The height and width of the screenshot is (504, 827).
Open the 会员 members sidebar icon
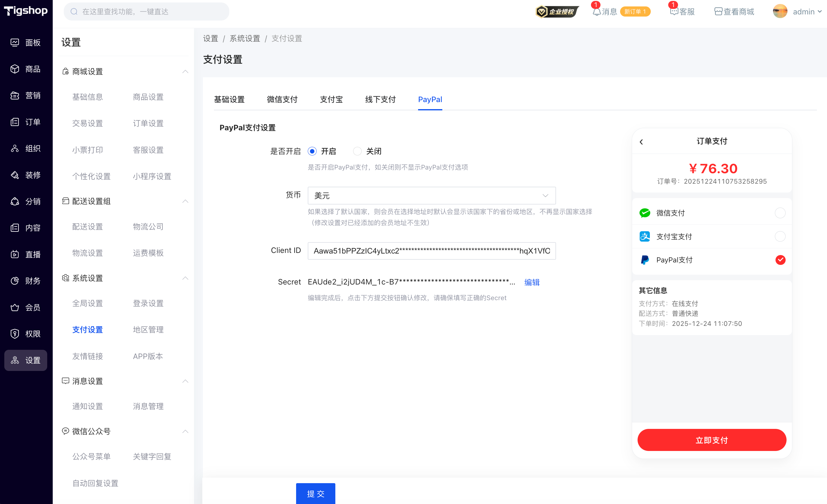tap(15, 307)
